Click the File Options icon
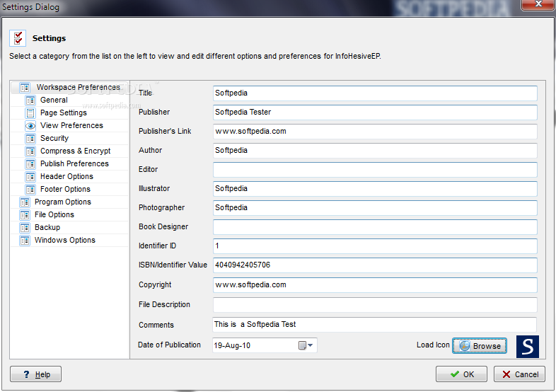This screenshot has width=556, height=392. [x=25, y=215]
